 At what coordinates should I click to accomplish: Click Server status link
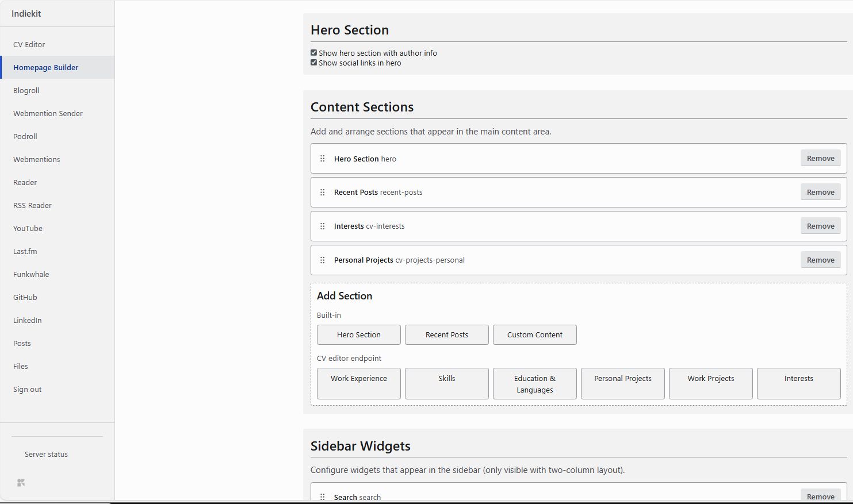pyautogui.click(x=46, y=454)
